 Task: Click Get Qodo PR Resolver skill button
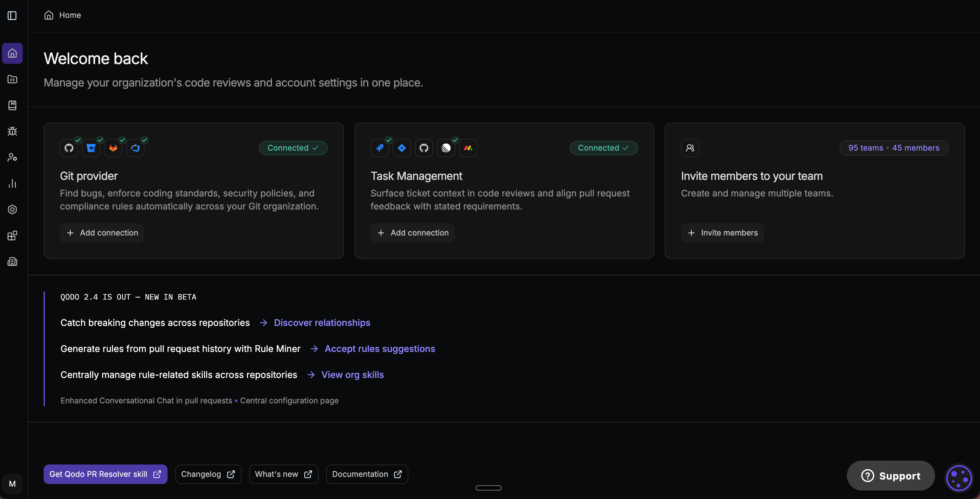[105, 474]
